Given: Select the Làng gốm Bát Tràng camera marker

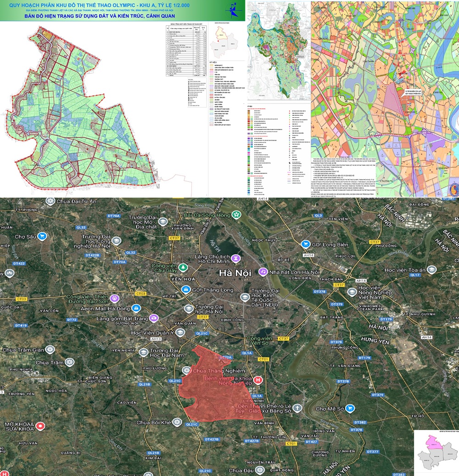Looking at the screenshot, I should [154, 318].
